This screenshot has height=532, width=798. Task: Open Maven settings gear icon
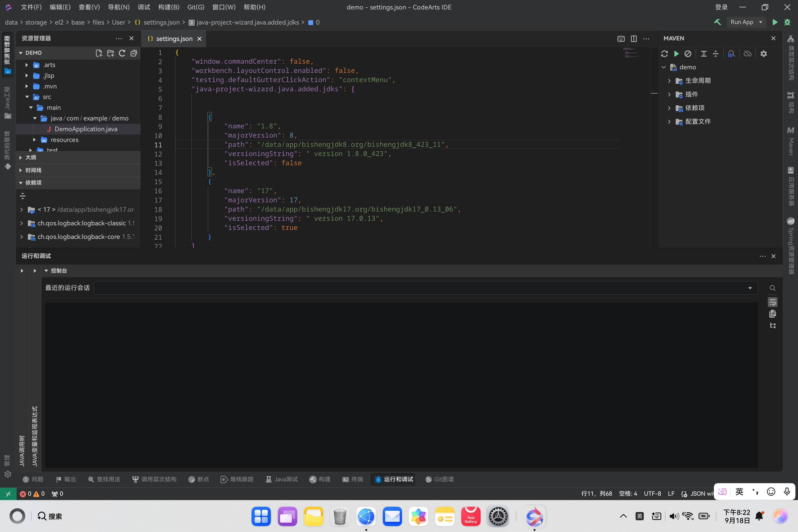click(763, 54)
